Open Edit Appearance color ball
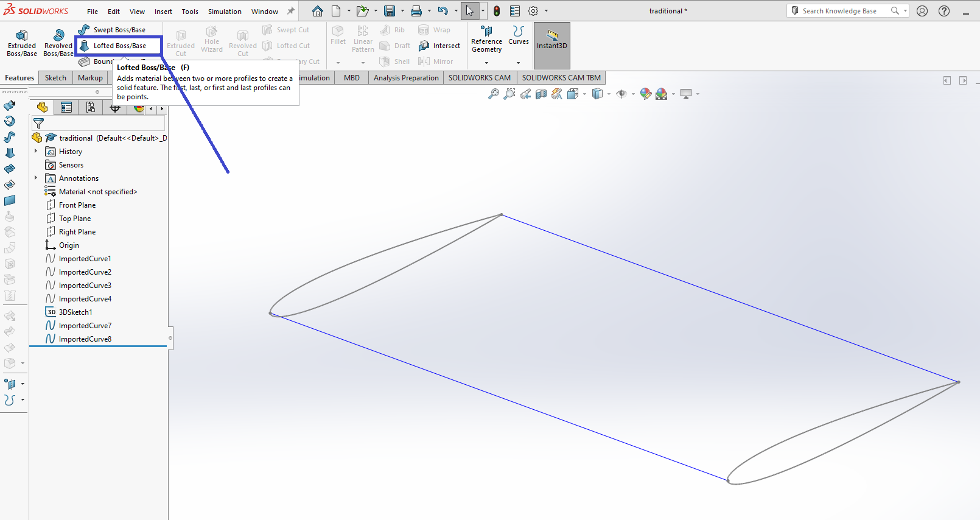 pos(646,94)
